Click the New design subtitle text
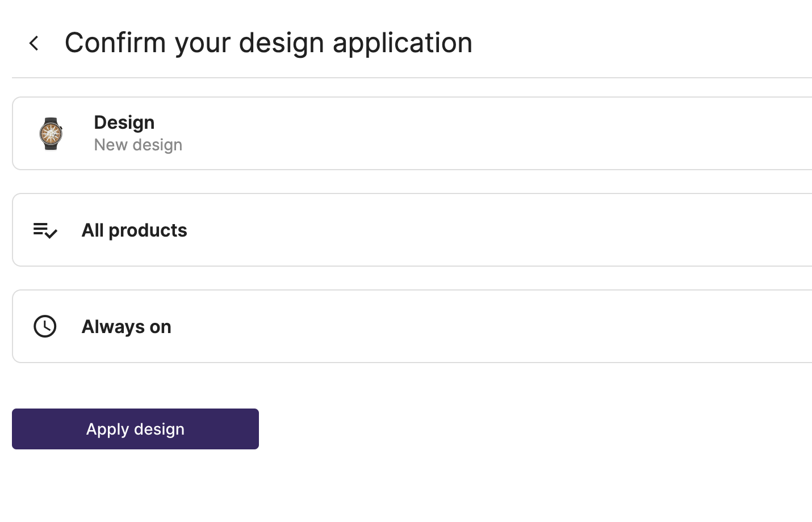Viewport: 812px width, 522px height. [138, 145]
